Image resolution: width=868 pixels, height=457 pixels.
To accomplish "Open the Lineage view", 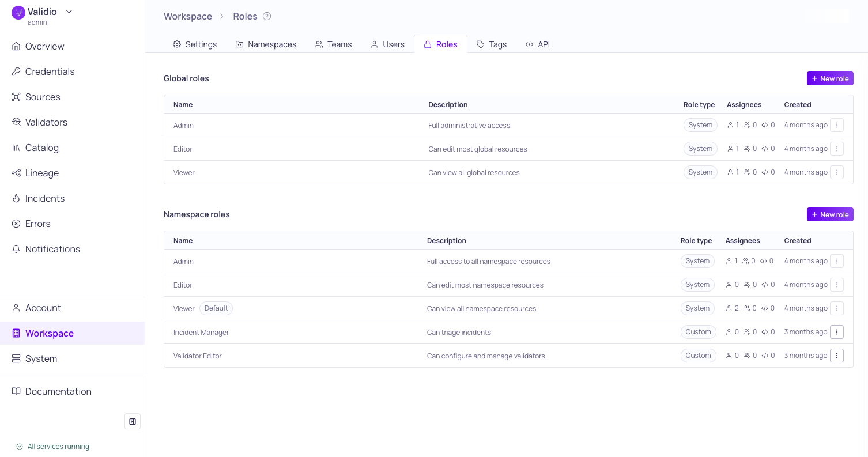I will click(x=72, y=173).
